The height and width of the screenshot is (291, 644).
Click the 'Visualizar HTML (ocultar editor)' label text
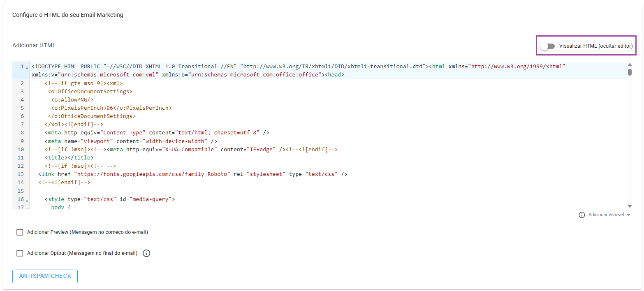coord(595,46)
